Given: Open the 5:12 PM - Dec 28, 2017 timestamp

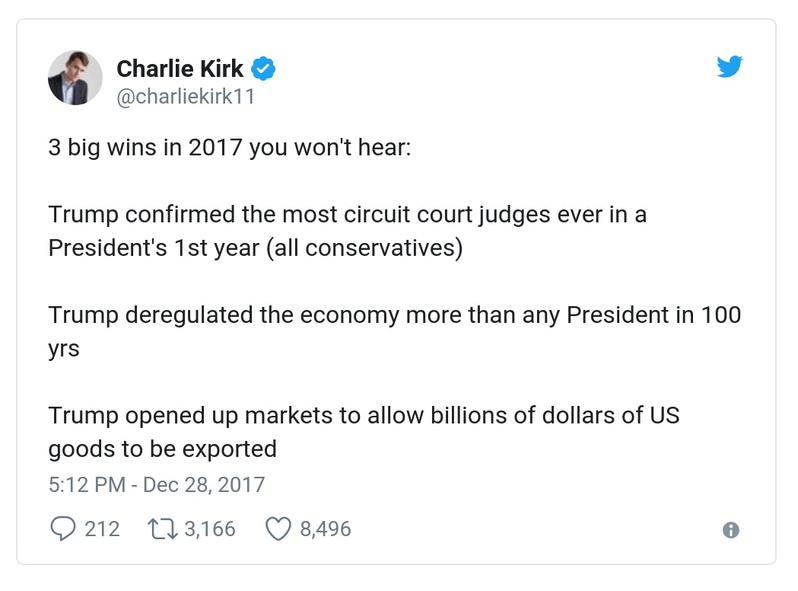Looking at the screenshot, I should click(x=156, y=485).
